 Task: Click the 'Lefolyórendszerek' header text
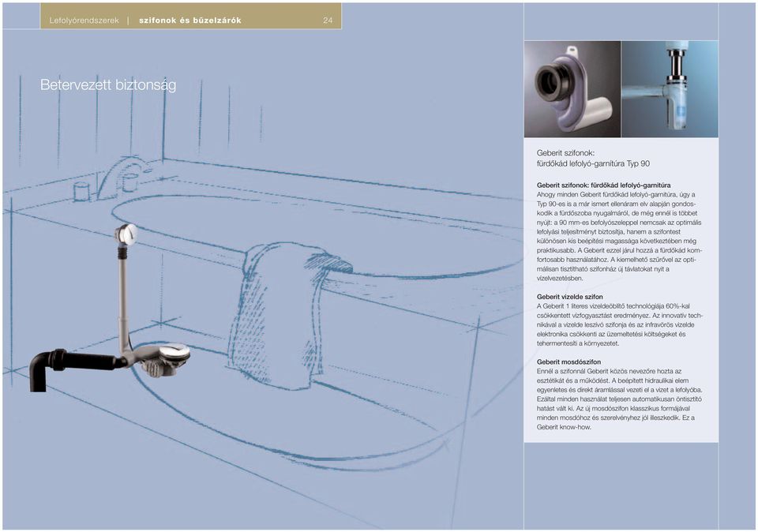pos(84,21)
